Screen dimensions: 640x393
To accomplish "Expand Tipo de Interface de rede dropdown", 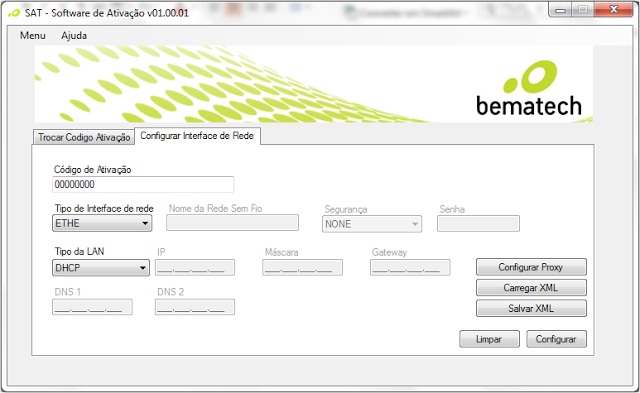I will point(102,223).
